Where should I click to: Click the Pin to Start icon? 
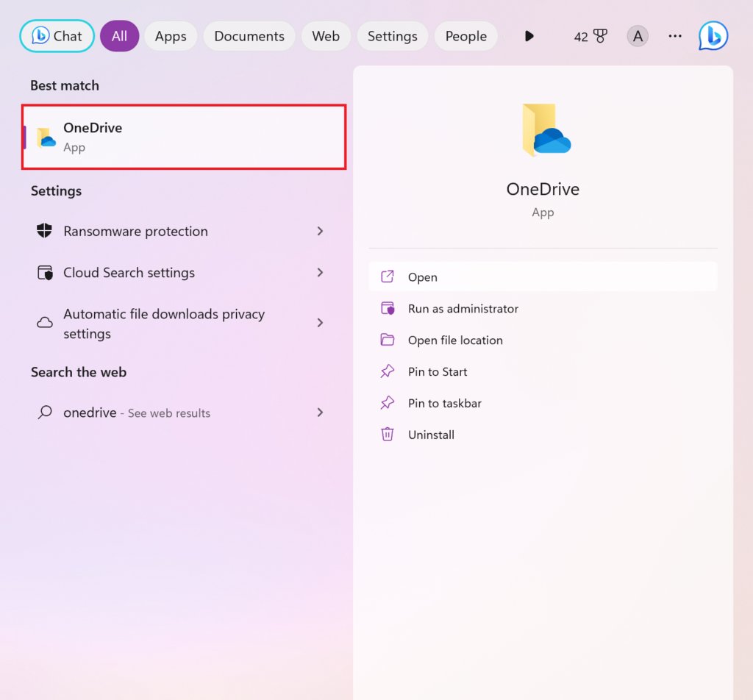coord(388,371)
